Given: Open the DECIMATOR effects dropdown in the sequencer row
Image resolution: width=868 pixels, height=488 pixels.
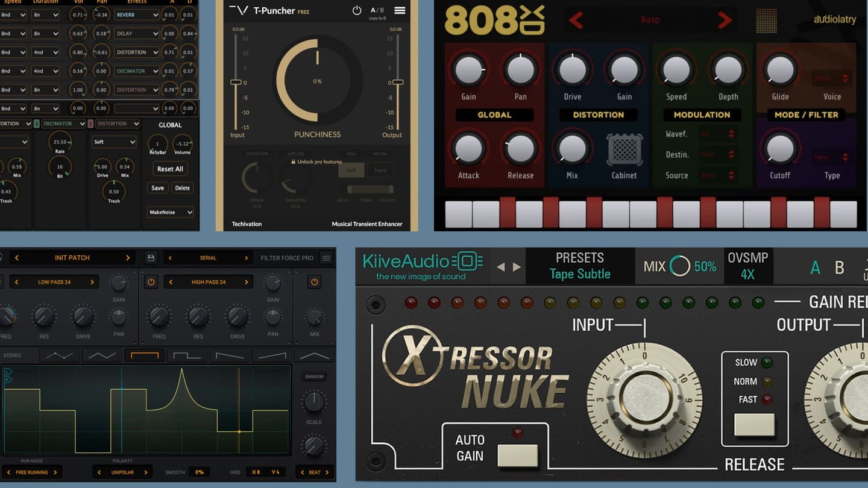Looking at the screenshot, I should [137, 71].
